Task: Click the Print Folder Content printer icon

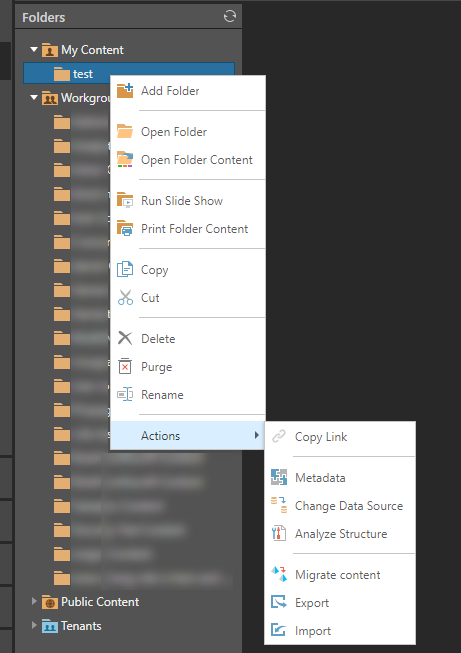Action: 125,228
